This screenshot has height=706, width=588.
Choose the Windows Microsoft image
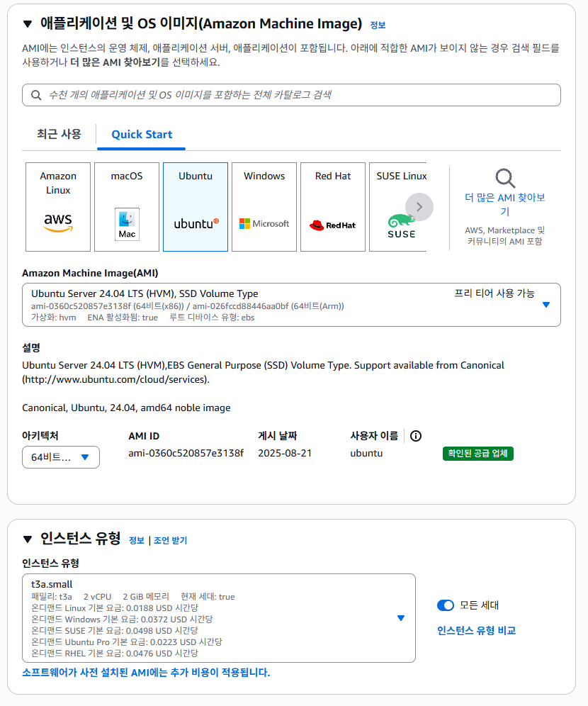coord(264,206)
